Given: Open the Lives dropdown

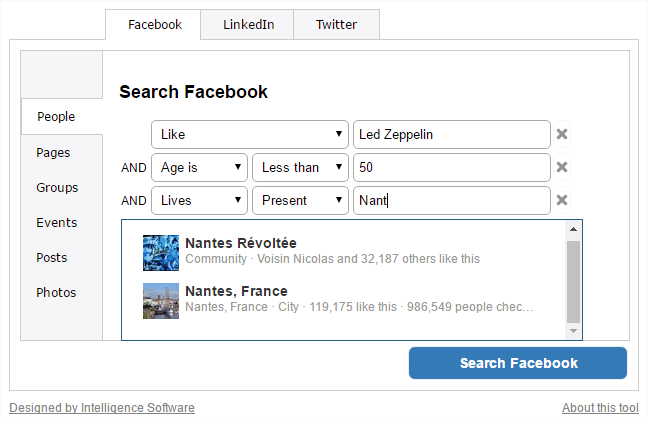Looking at the screenshot, I should pyautogui.click(x=199, y=200).
